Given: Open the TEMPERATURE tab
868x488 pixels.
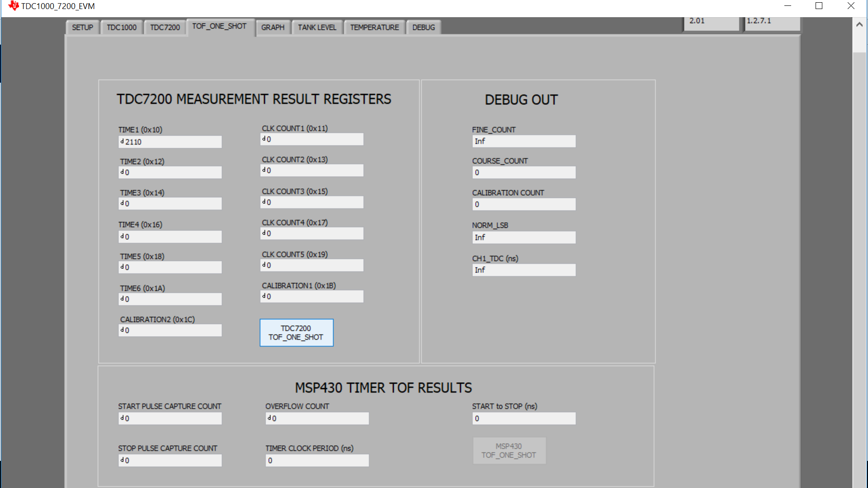Looking at the screenshot, I should click(374, 27).
